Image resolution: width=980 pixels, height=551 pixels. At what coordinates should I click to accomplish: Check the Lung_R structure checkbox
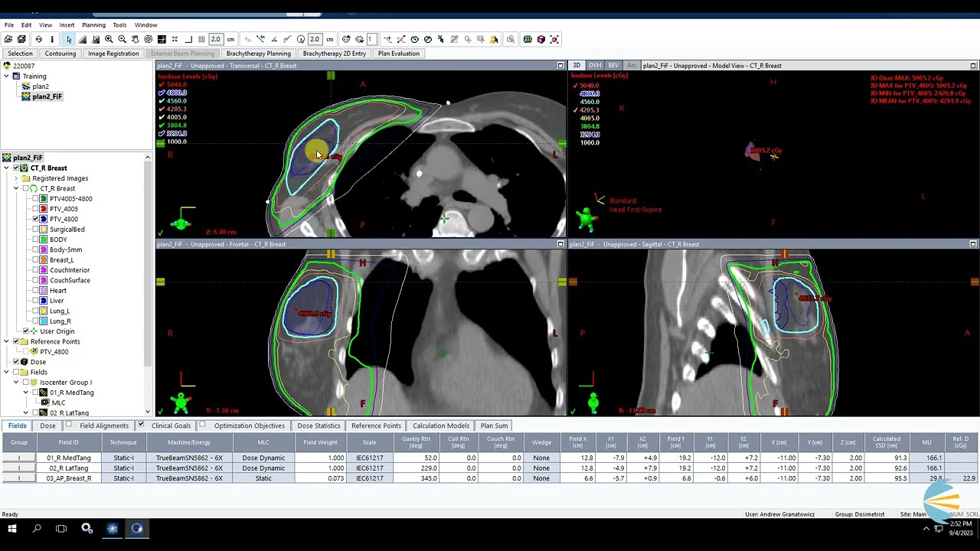click(35, 321)
